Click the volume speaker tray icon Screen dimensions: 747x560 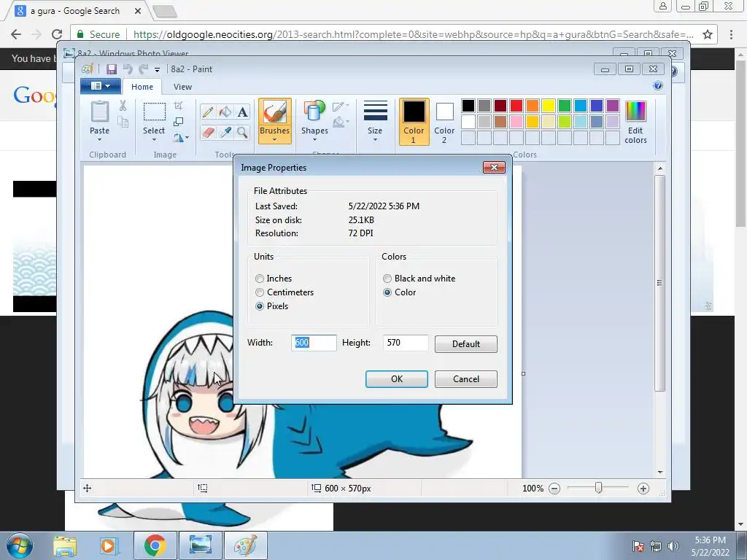[x=673, y=546]
